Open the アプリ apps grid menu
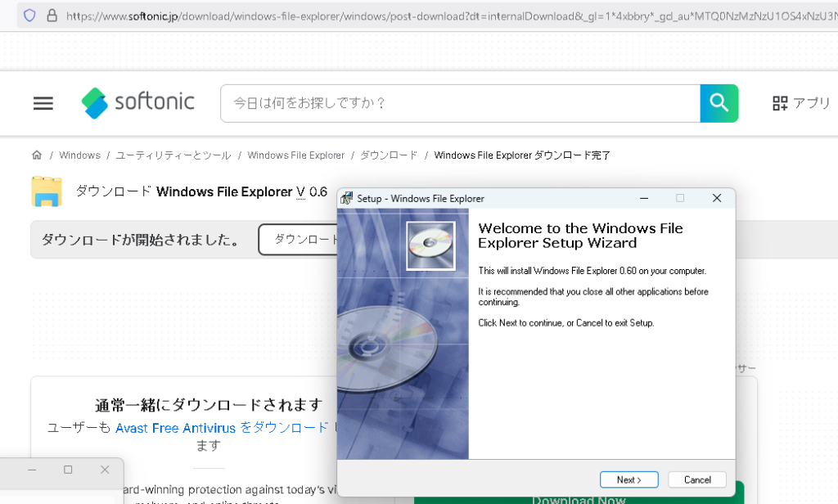The width and height of the screenshot is (838, 504). [x=801, y=102]
